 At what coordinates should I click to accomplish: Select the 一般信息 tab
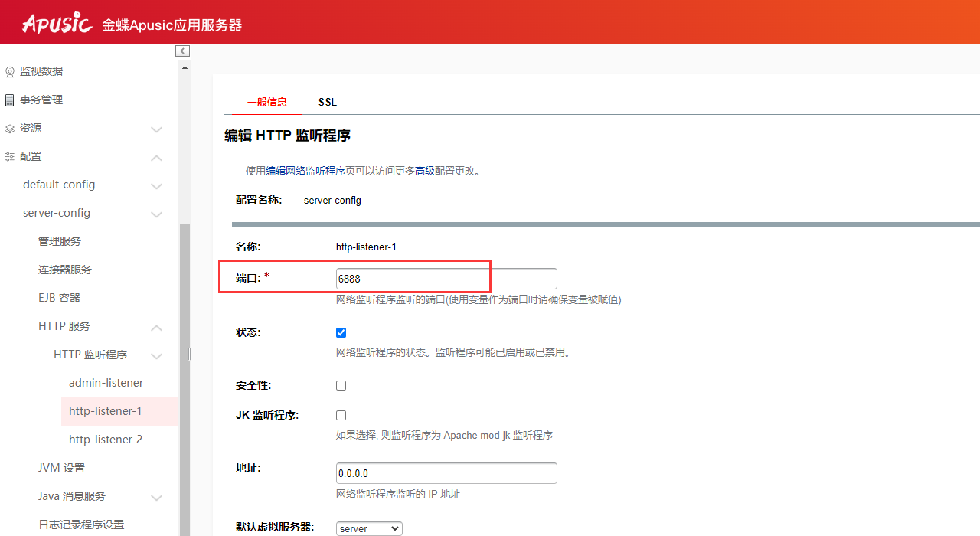pyautogui.click(x=266, y=102)
